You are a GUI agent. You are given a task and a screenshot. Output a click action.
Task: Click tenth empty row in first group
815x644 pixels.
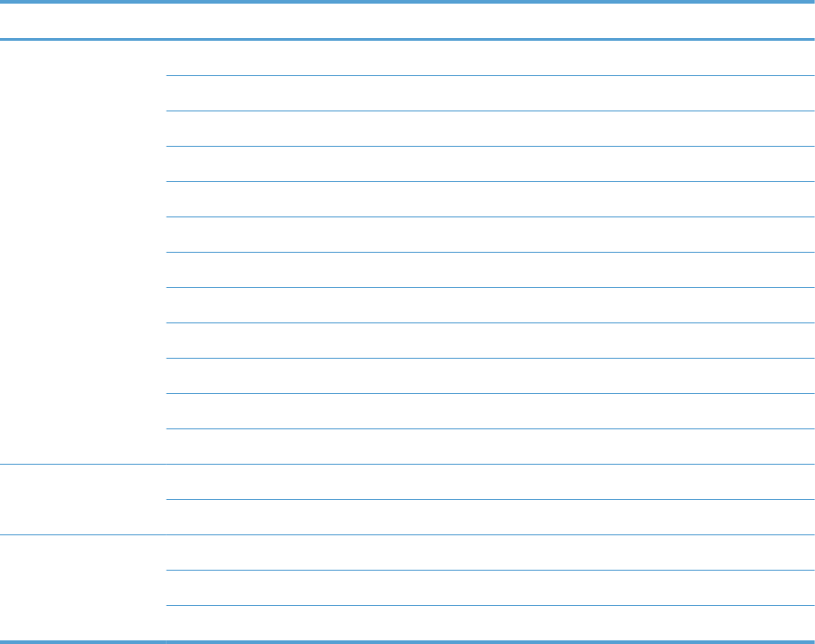pos(490,376)
